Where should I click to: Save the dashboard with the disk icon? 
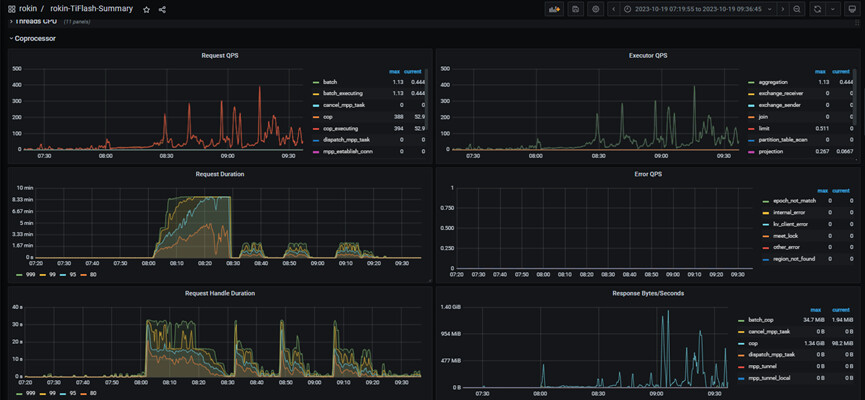tap(575, 9)
